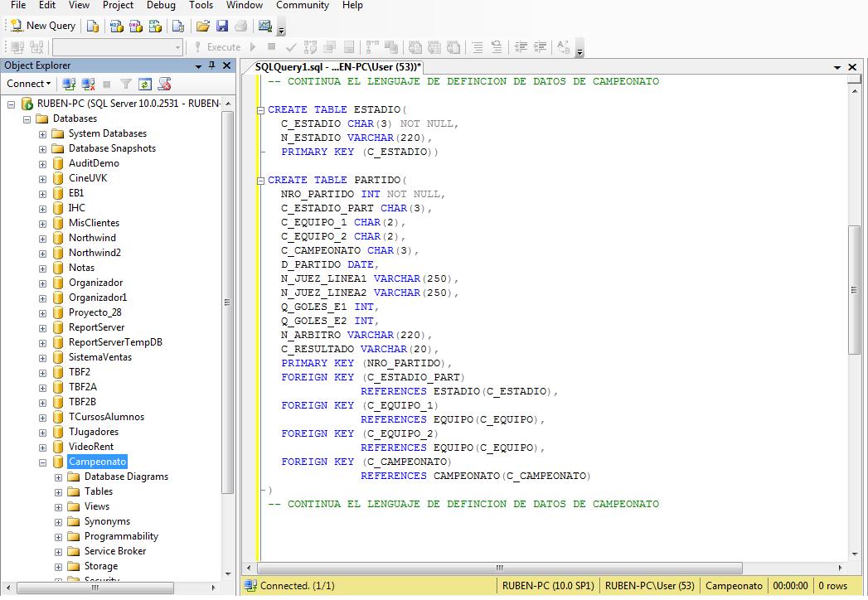Click the Open File folder icon
This screenshot has height=600, width=868.
201,26
